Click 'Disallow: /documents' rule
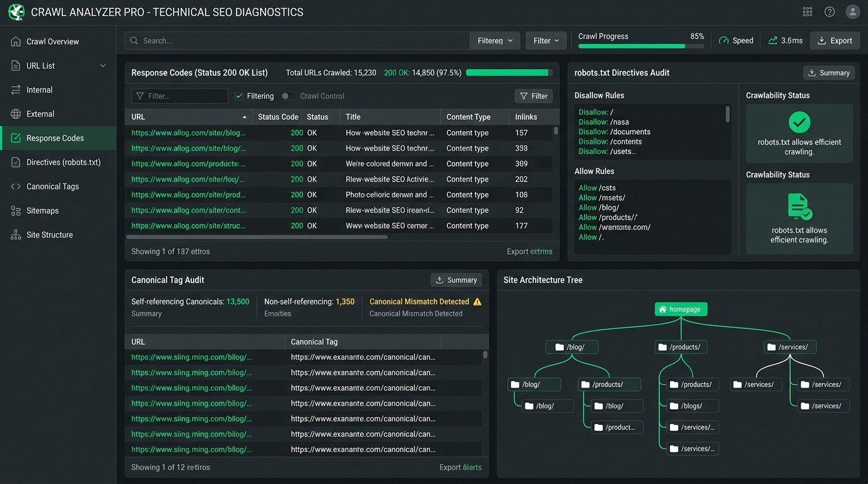Image resolution: width=868 pixels, height=484 pixels. (614, 132)
